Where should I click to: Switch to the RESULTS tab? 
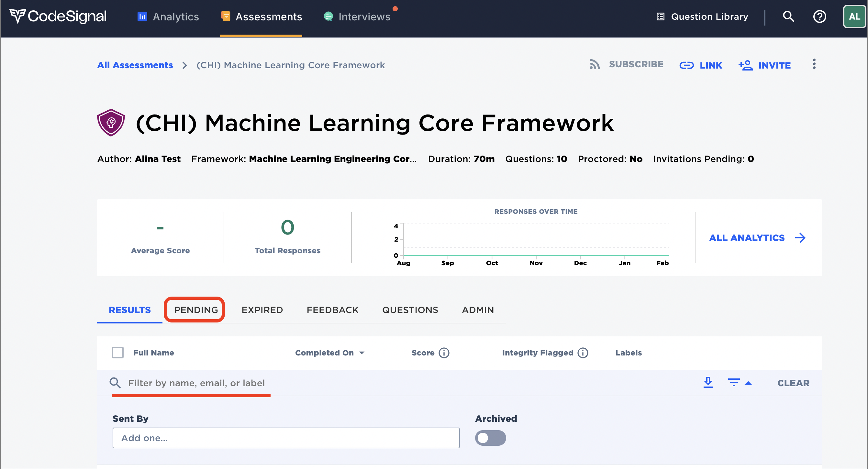129,310
